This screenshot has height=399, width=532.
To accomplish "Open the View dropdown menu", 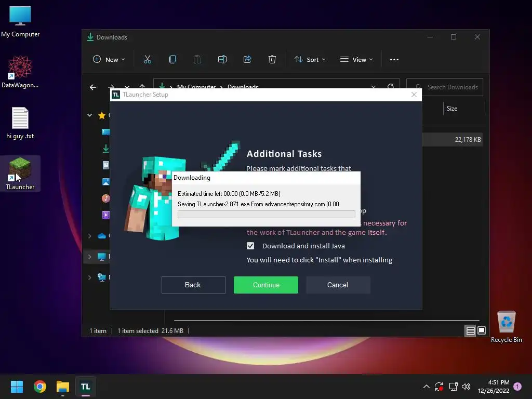I will tap(356, 59).
